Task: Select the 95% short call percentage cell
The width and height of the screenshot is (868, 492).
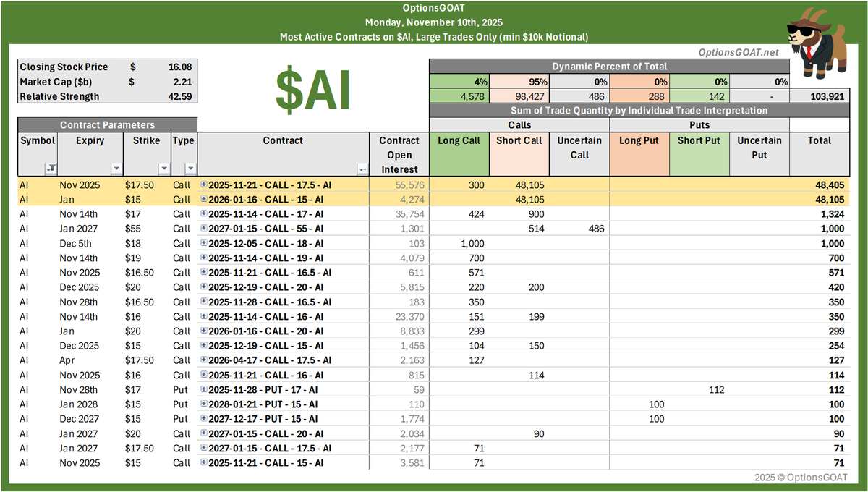Action: [519, 81]
